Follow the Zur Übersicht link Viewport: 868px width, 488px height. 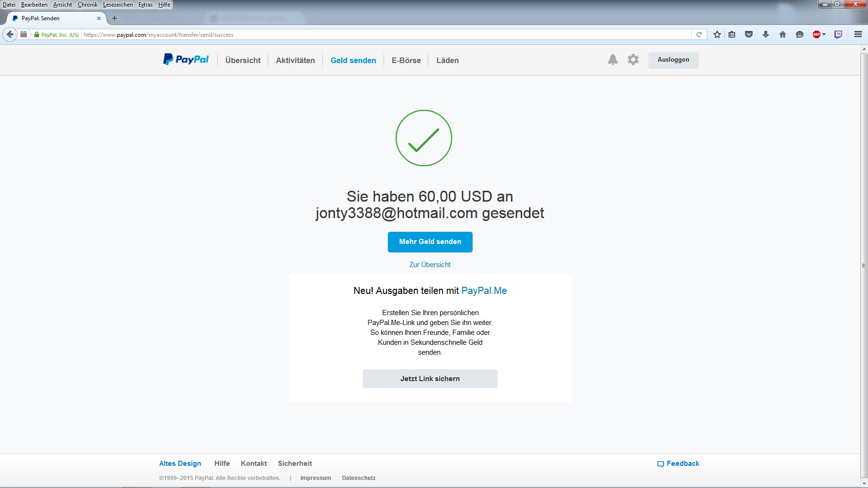[x=430, y=265]
